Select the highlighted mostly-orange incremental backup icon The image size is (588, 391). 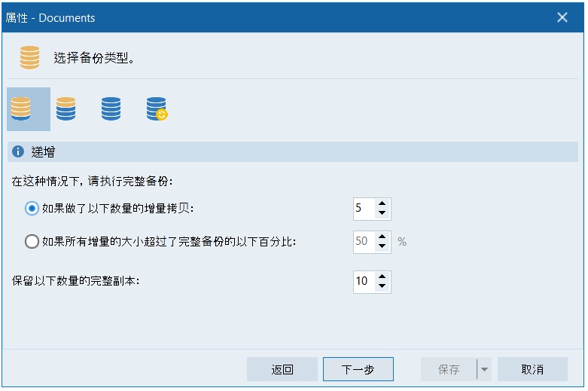(x=21, y=109)
